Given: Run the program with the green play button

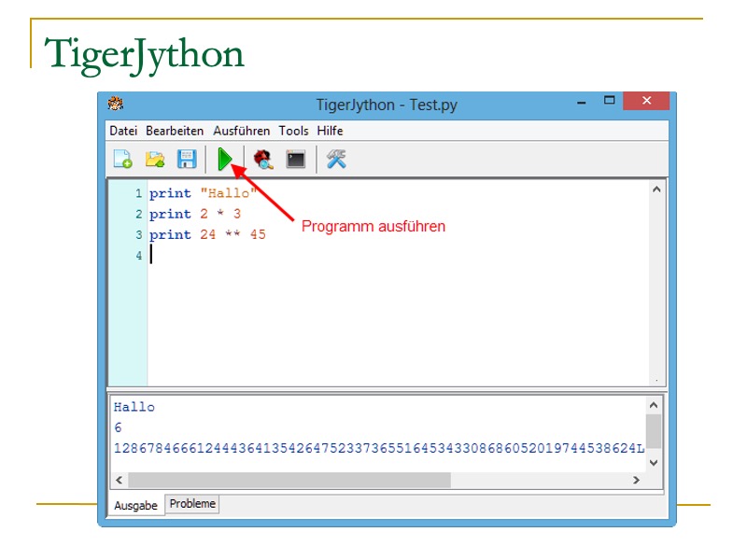Looking at the screenshot, I should coord(225,159).
